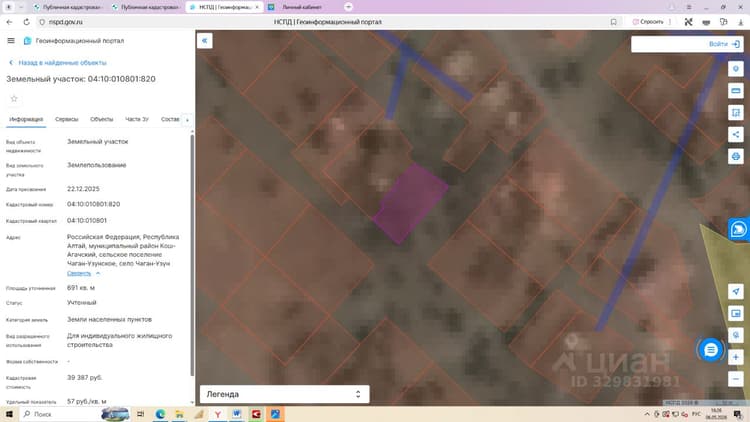Viewport: 750px width, 422px height.
Task: Go back in browser history
Action: point(9,22)
